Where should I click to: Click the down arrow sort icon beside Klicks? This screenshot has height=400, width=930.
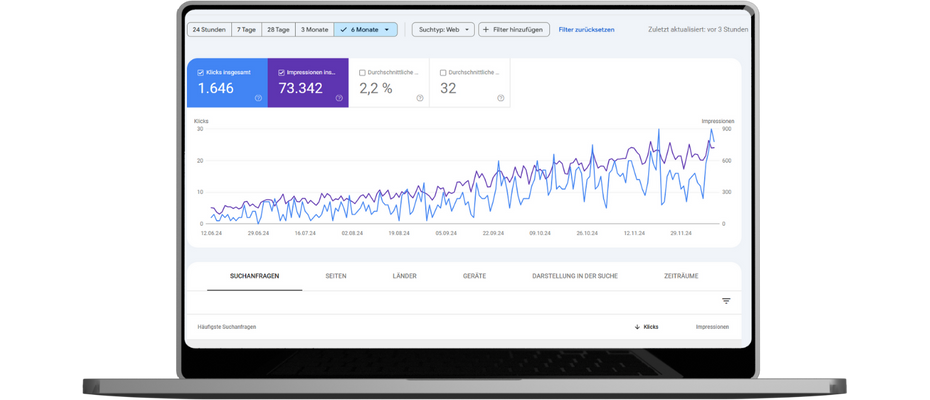(x=637, y=327)
